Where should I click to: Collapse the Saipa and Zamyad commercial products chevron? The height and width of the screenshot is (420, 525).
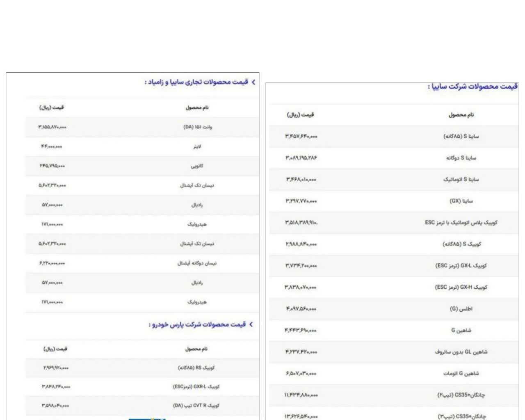(253, 82)
